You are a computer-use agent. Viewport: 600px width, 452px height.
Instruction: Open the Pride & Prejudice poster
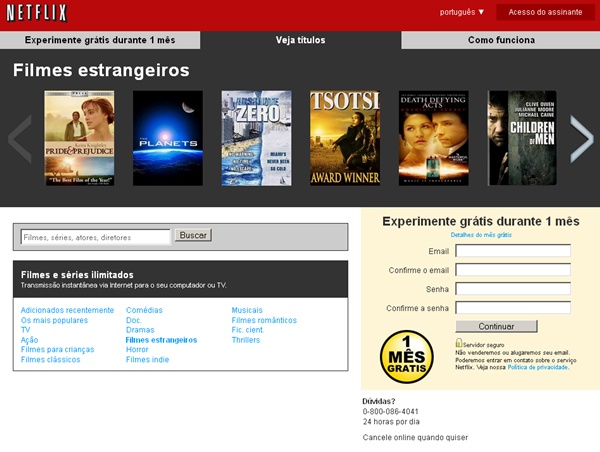(x=79, y=138)
